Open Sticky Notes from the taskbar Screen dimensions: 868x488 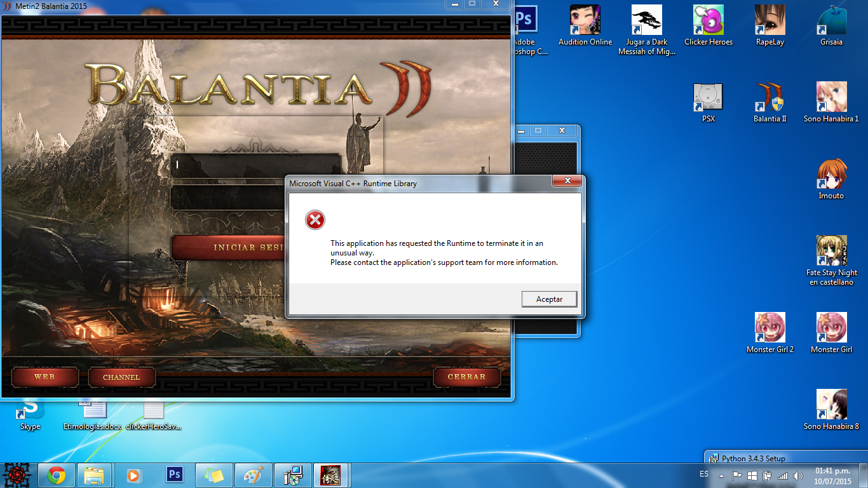point(213,475)
